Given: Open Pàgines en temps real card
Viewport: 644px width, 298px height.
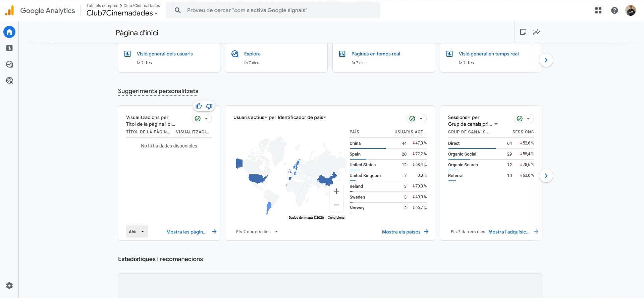Looking at the screenshot, I should coord(376,54).
